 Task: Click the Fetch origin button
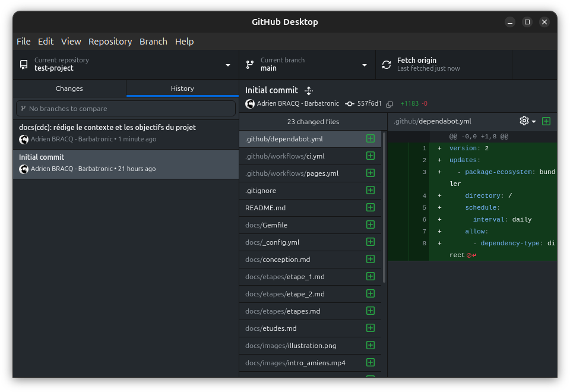[x=444, y=65]
